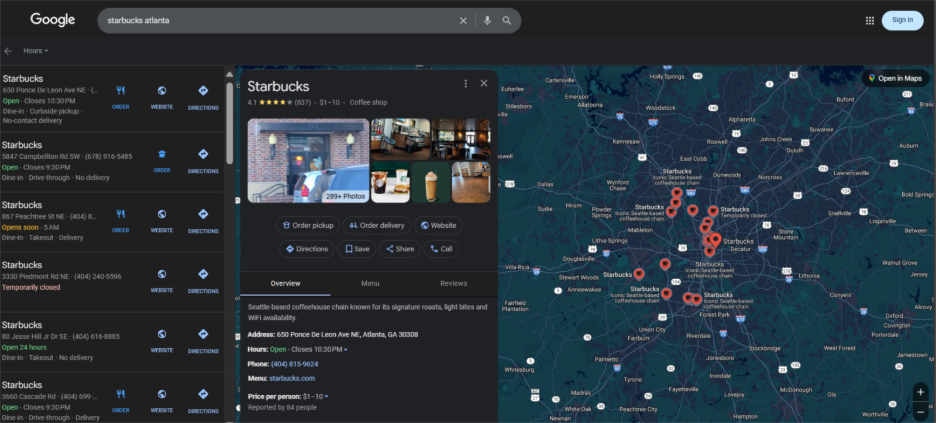Open the starbucks.com menu link
Image resolution: width=936 pixels, height=423 pixels.
(292, 378)
